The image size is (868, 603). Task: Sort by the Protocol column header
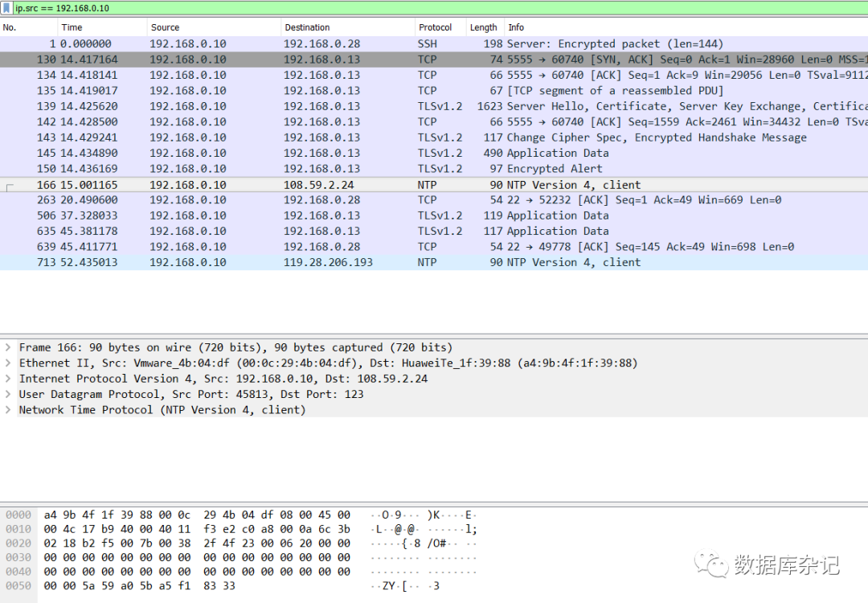point(440,27)
